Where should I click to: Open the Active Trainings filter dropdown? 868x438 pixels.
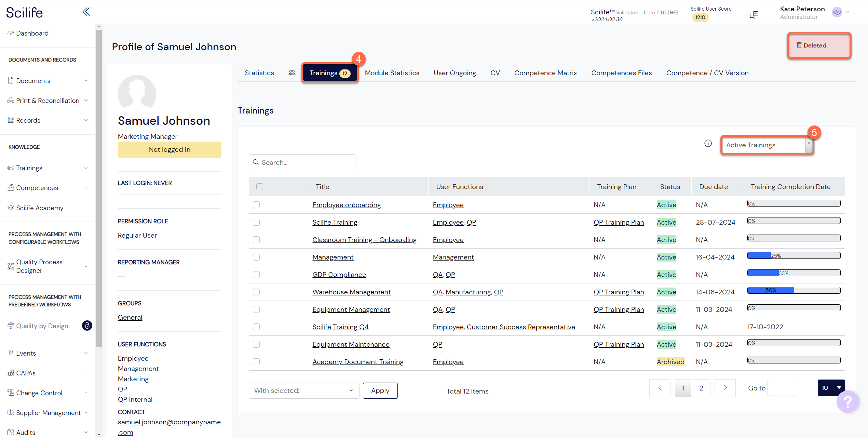(x=767, y=145)
